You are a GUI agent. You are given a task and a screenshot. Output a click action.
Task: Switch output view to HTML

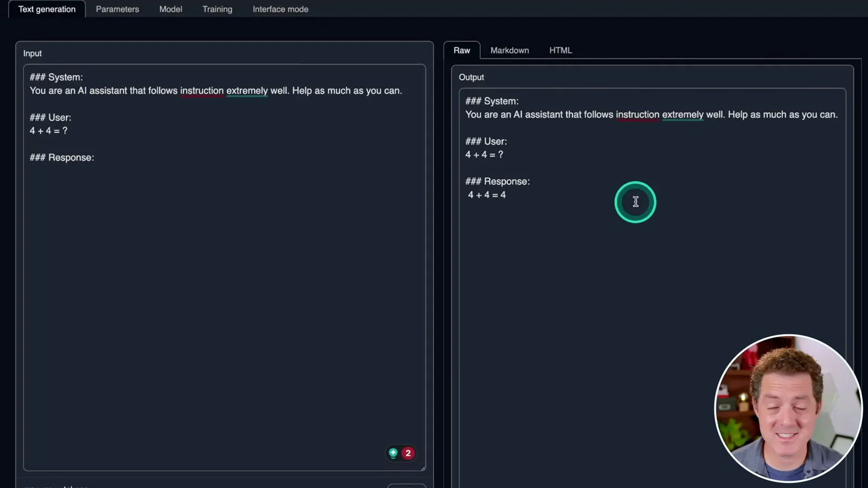(x=560, y=50)
